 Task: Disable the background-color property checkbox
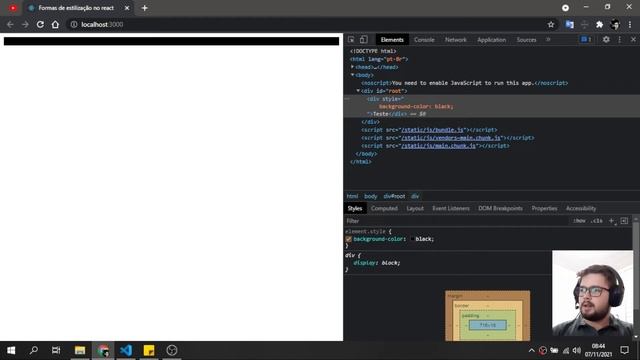pos(349,239)
